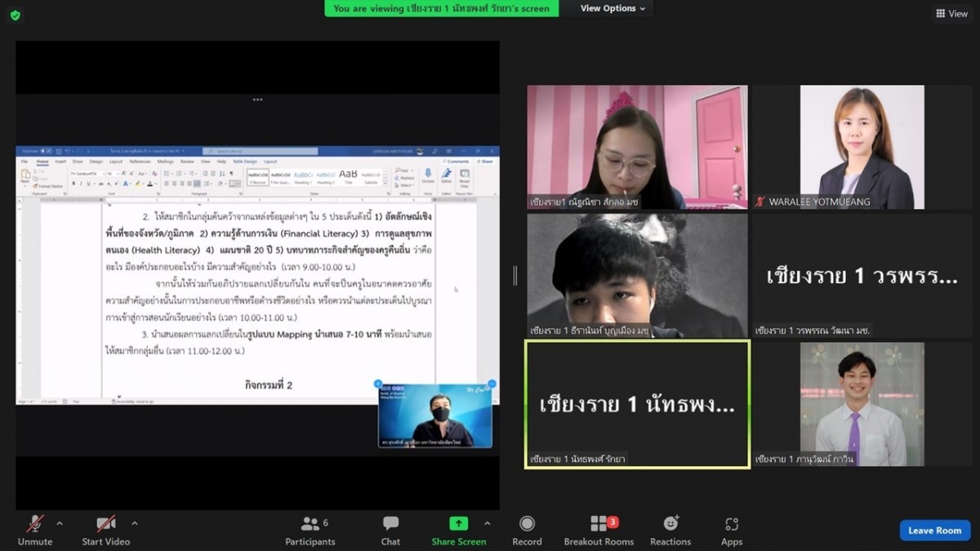
Task: Open video options arrow beside Start Video
Action: tap(134, 523)
